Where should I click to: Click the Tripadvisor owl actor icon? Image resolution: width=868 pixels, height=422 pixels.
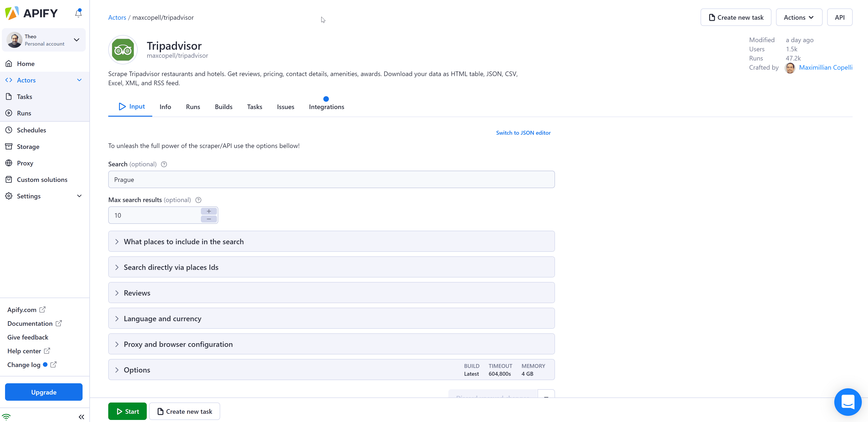(123, 50)
